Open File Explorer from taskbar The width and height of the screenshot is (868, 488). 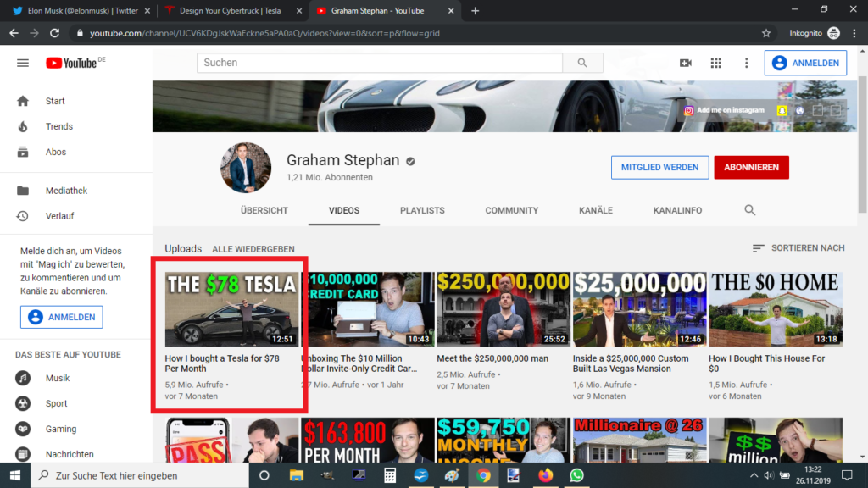(x=297, y=475)
